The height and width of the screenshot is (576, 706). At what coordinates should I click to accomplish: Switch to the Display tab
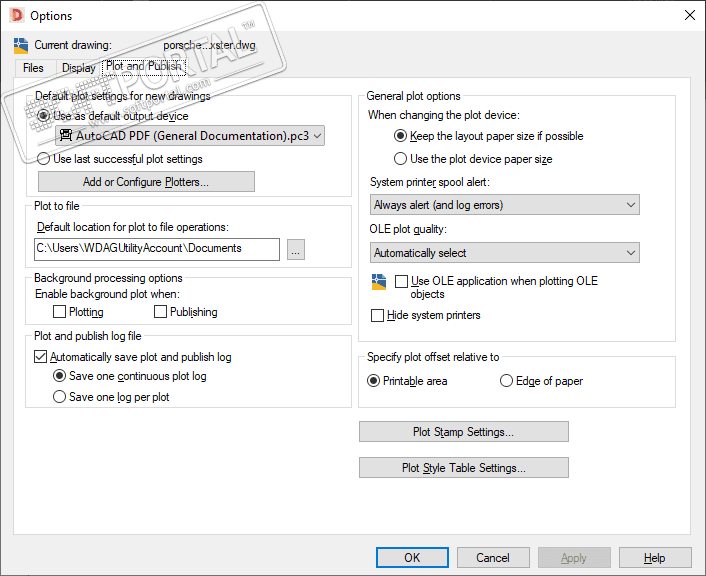pyautogui.click(x=78, y=68)
